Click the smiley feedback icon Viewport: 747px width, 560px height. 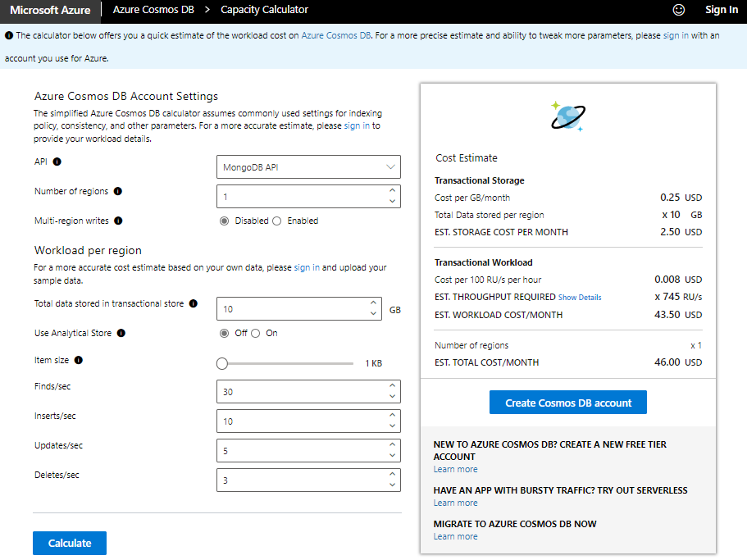[679, 10]
